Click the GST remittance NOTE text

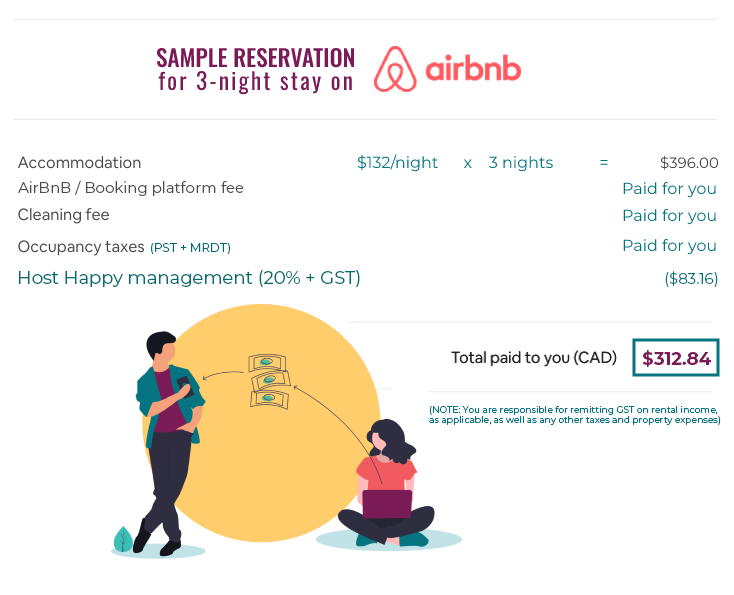click(574, 415)
